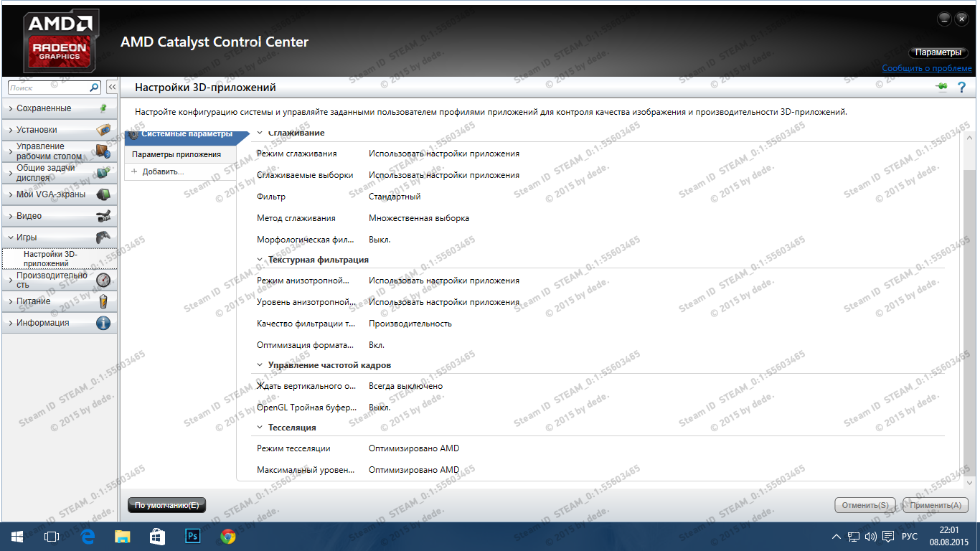The height and width of the screenshot is (551, 980).
Task: Launch Google Chrome from taskbar
Action: click(x=227, y=536)
